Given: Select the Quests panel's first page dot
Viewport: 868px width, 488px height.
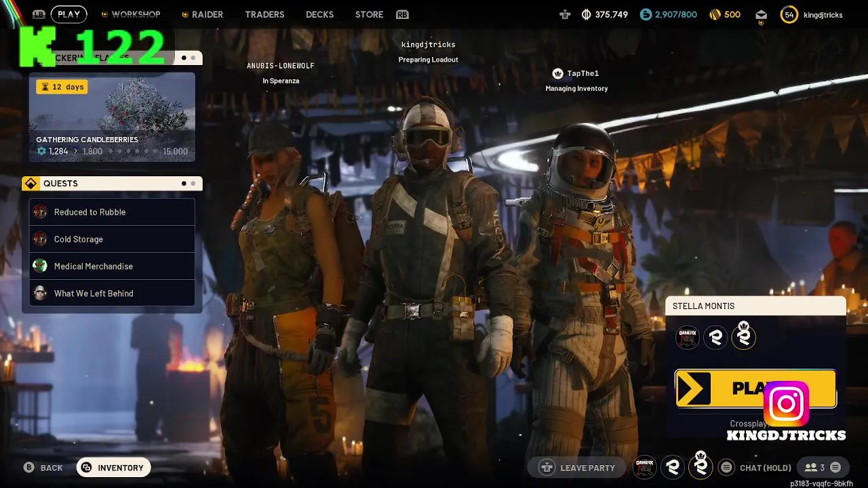Looking at the screenshot, I should [184, 184].
